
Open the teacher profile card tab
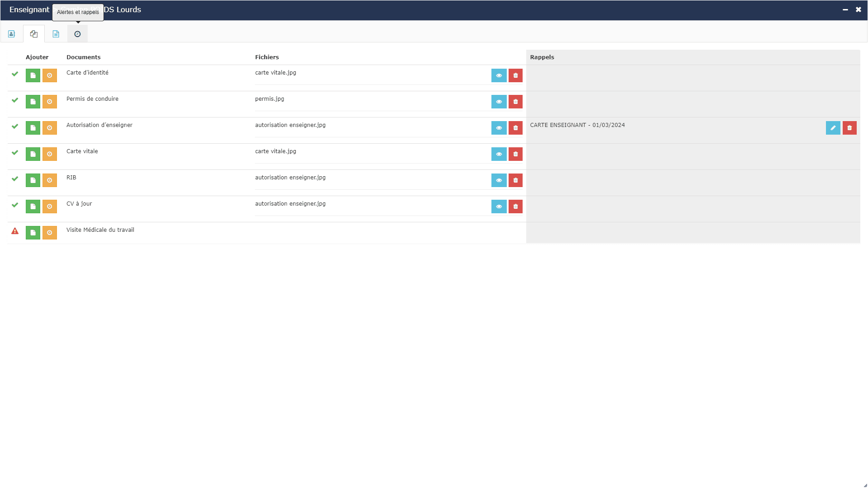(x=12, y=34)
